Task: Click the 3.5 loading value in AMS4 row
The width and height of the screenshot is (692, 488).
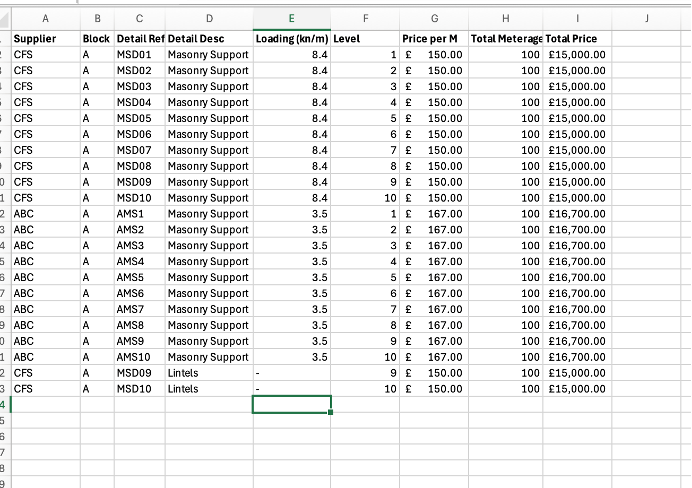Action: (x=292, y=262)
